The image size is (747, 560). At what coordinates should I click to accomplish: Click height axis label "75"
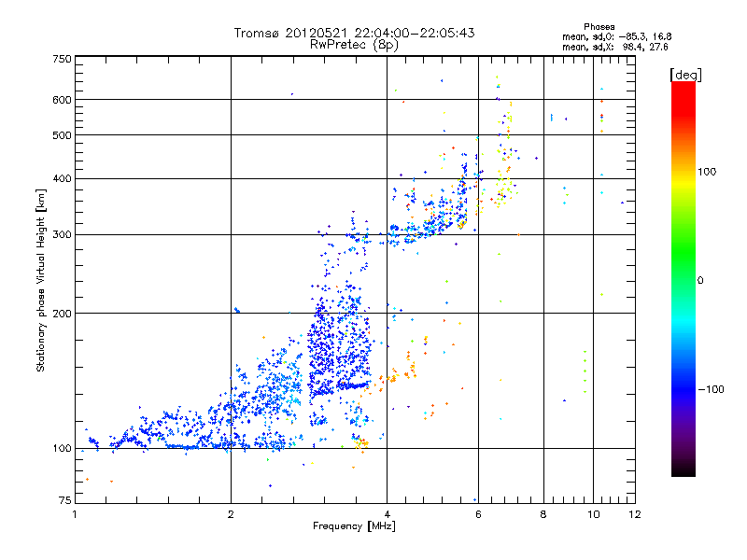[x=65, y=500]
